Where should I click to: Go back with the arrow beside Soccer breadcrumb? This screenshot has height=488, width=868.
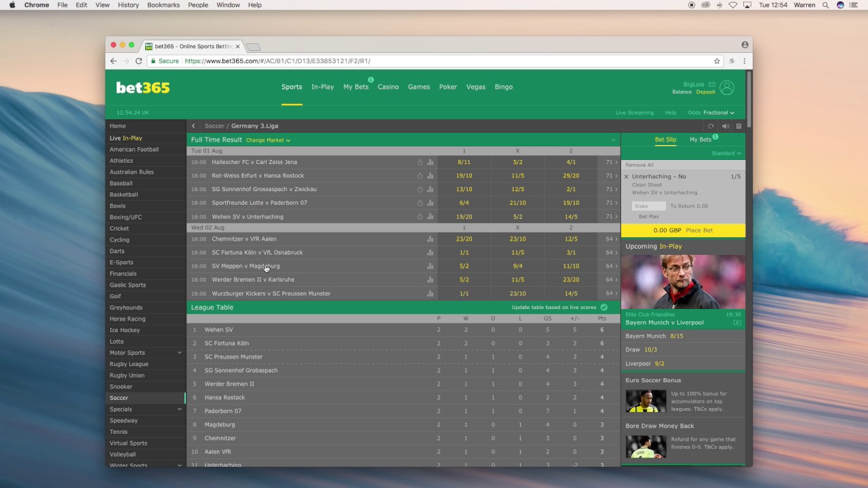tap(193, 126)
